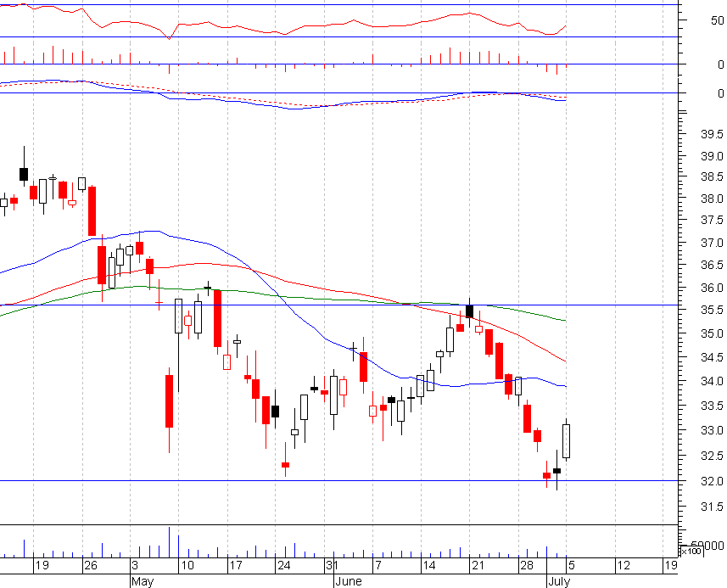This screenshot has height=588, width=727.
Task: Click the 21 date label in June
Action: [478, 566]
